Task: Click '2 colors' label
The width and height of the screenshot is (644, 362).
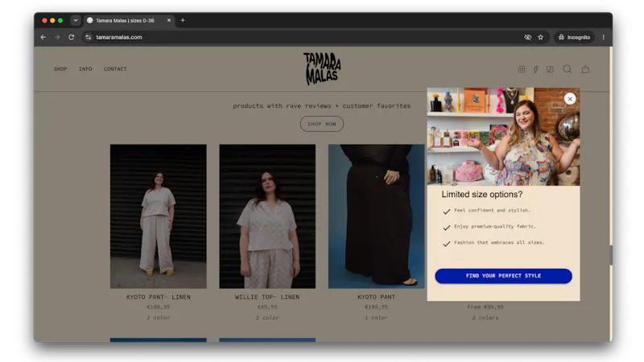Action: 485,318
